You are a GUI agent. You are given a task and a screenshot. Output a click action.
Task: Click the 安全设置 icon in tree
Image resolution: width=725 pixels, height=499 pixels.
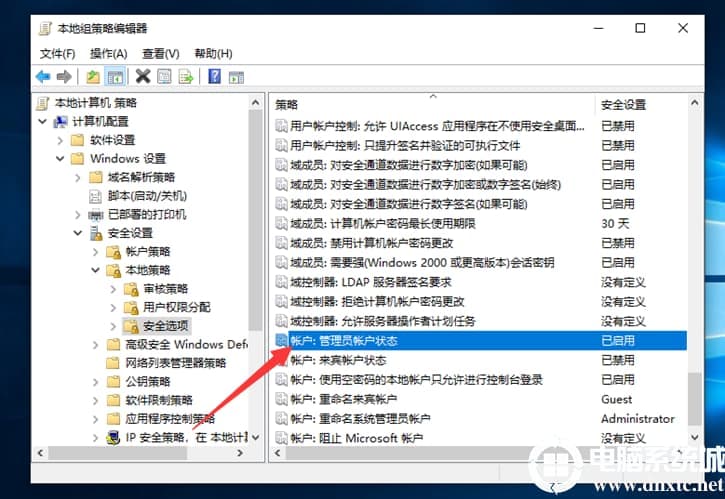96,233
